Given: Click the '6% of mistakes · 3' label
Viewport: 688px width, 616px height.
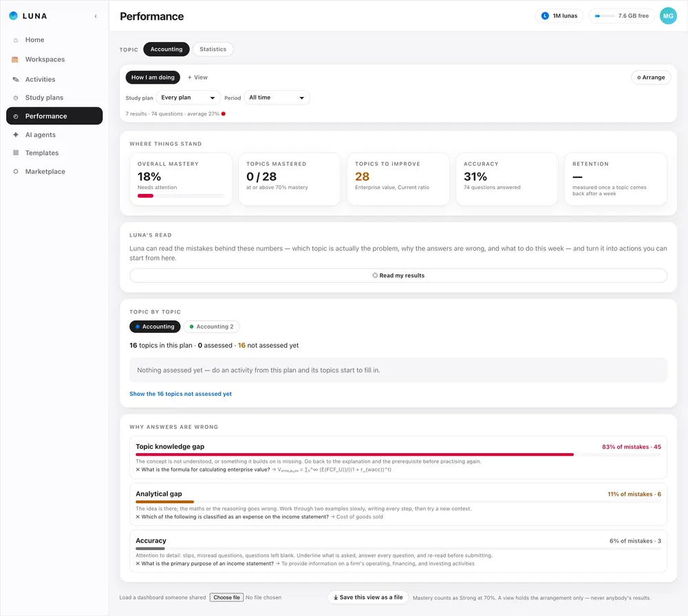Looking at the screenshot, I should 635,541.
